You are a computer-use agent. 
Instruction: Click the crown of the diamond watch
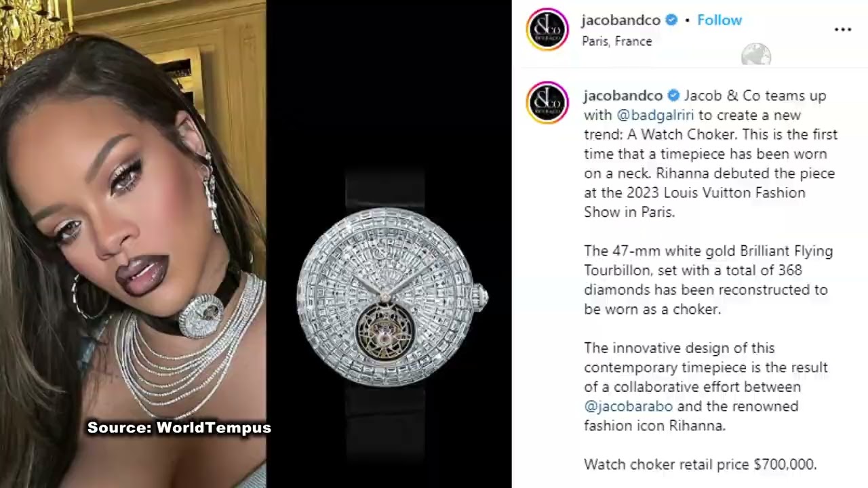(x=479, y=296)
